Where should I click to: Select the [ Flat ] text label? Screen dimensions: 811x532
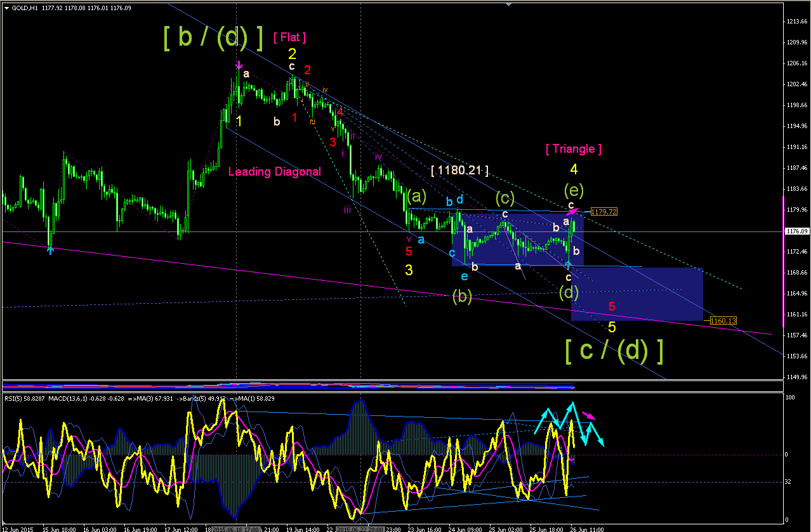[x=290, y=37]
